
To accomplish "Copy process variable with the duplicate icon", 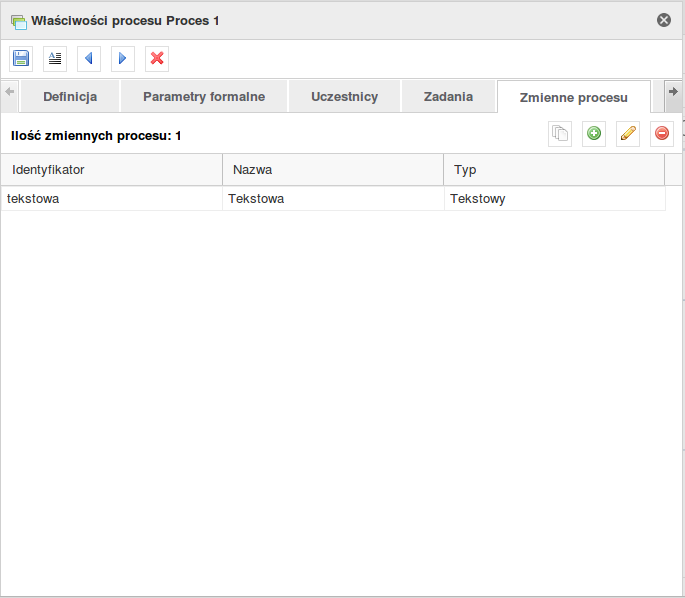I will pos(560,134).
